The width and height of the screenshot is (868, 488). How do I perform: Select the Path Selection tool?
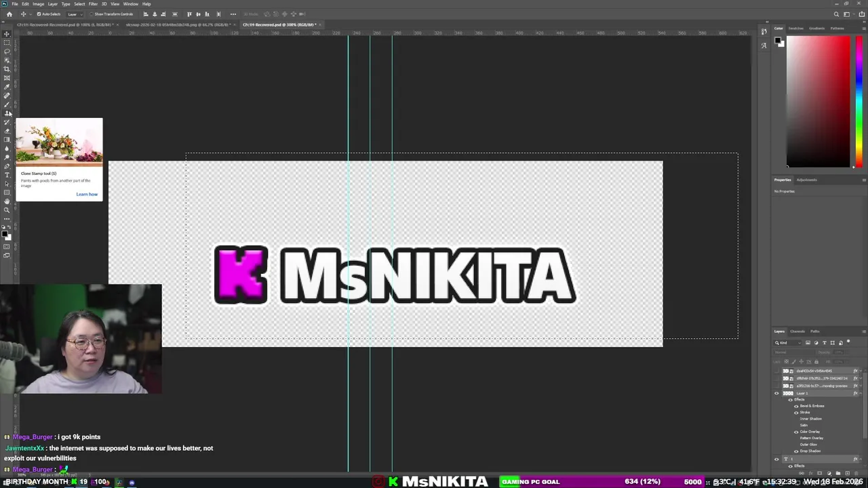7,183
